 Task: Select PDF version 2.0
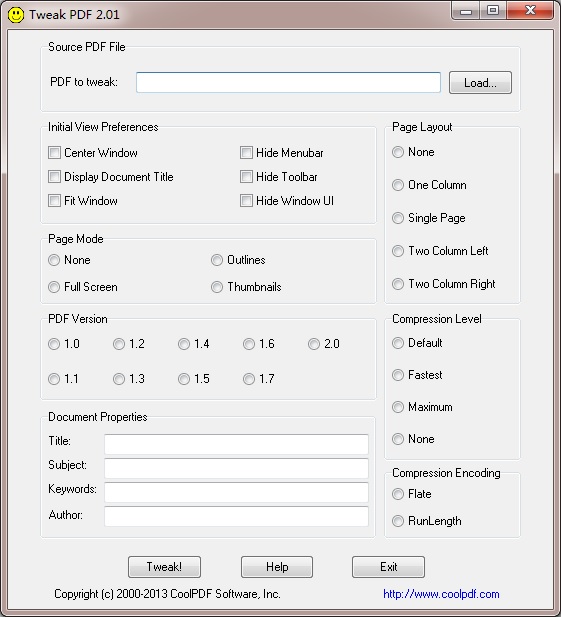pos(314,344)
